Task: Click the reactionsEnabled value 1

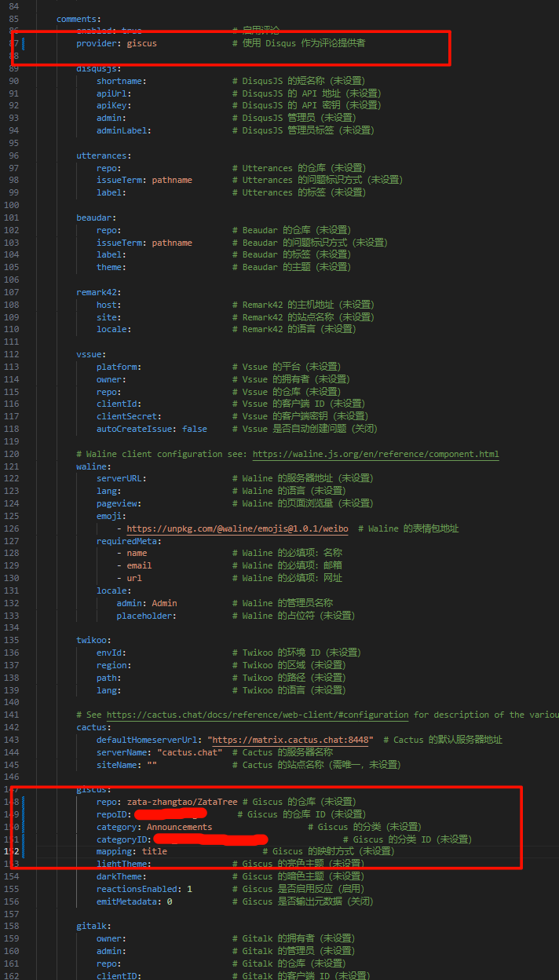Action: coord(189,889)
